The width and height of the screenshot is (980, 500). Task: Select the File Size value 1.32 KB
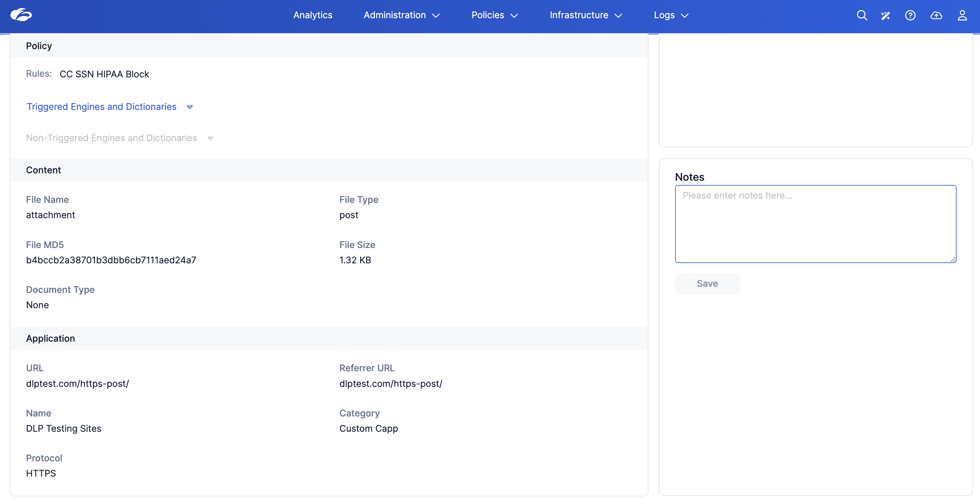click(355, 260)
